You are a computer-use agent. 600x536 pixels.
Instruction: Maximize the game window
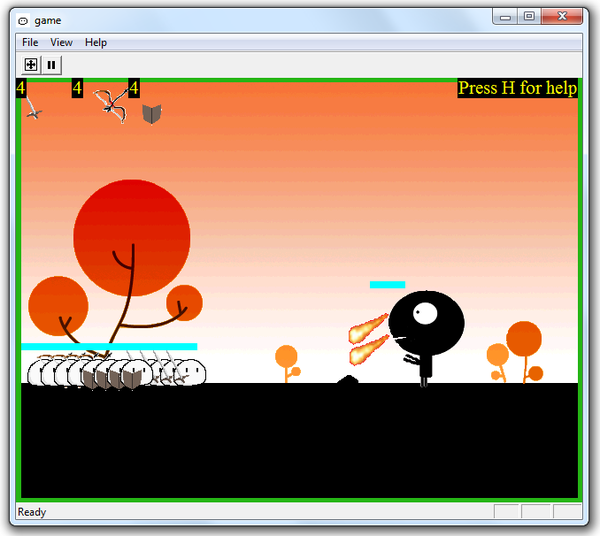tap(530, 16)
